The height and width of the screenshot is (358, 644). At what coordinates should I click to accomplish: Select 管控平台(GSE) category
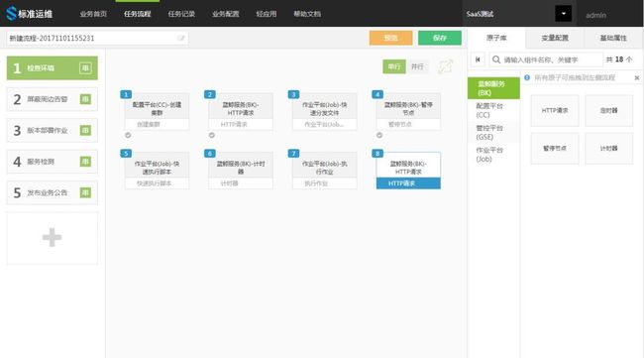click(493, 132)
